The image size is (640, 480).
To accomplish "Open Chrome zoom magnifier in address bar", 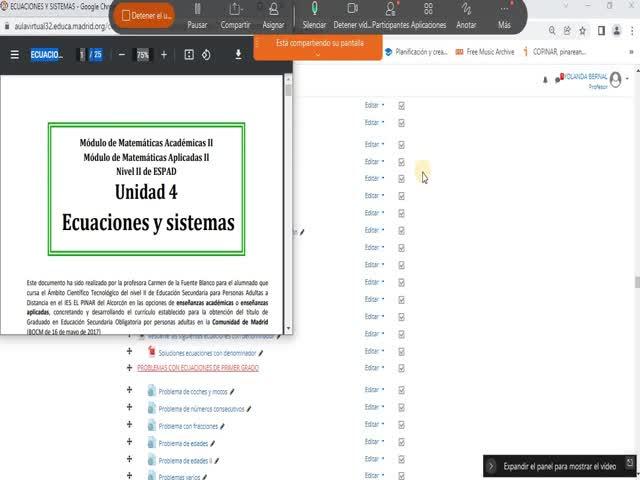I will (552, 31).
